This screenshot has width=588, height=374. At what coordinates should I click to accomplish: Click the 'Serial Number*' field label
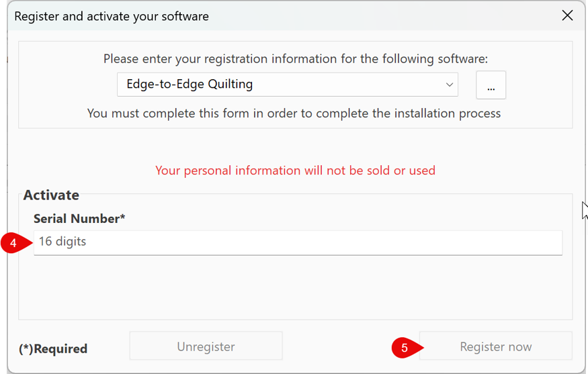pyautogui.click(x=79, y=218)
